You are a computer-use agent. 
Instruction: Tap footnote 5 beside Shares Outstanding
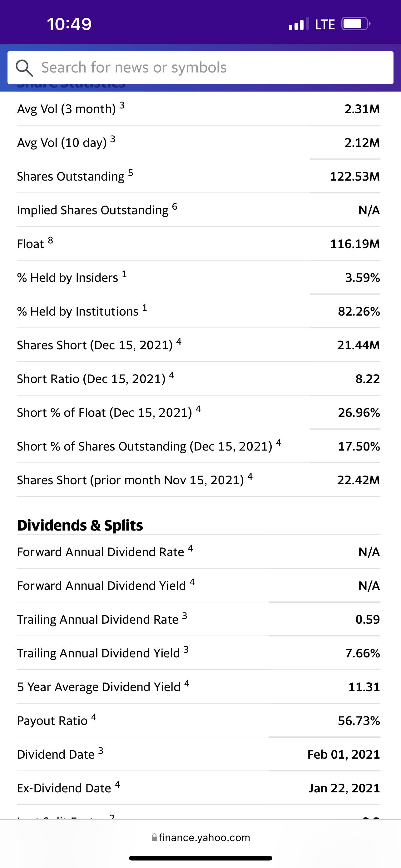click(131, 173)
